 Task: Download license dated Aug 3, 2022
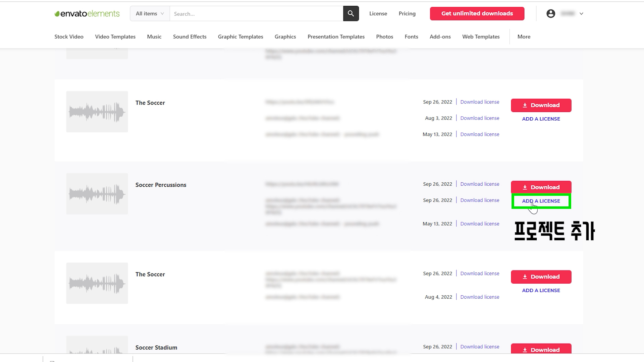[x=479, y=118]
